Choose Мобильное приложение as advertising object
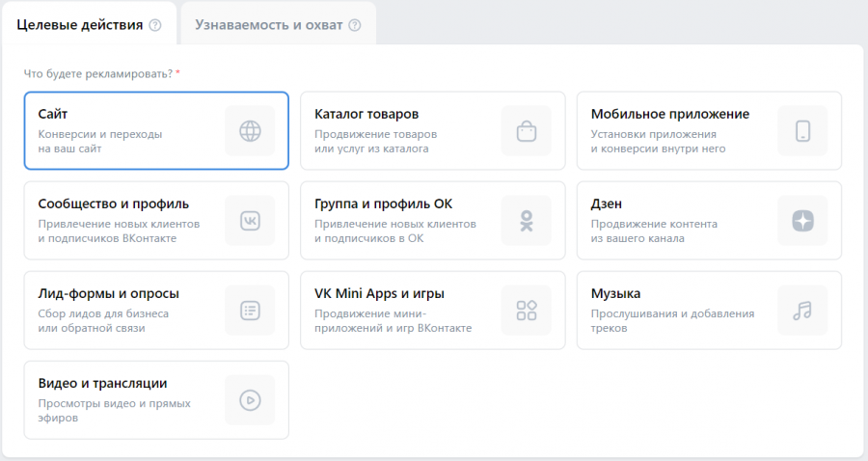The height and width of the screenshot is (461, 868). click(x=669, y=115)
